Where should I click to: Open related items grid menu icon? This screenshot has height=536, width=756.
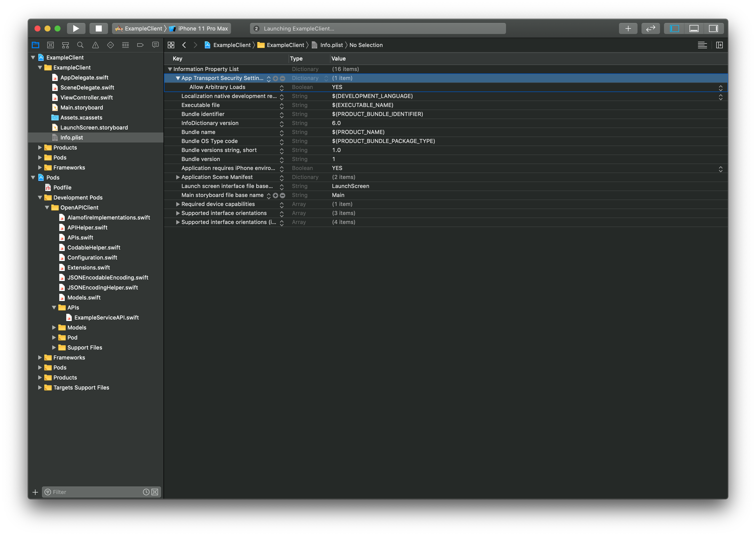coord(171,45)
